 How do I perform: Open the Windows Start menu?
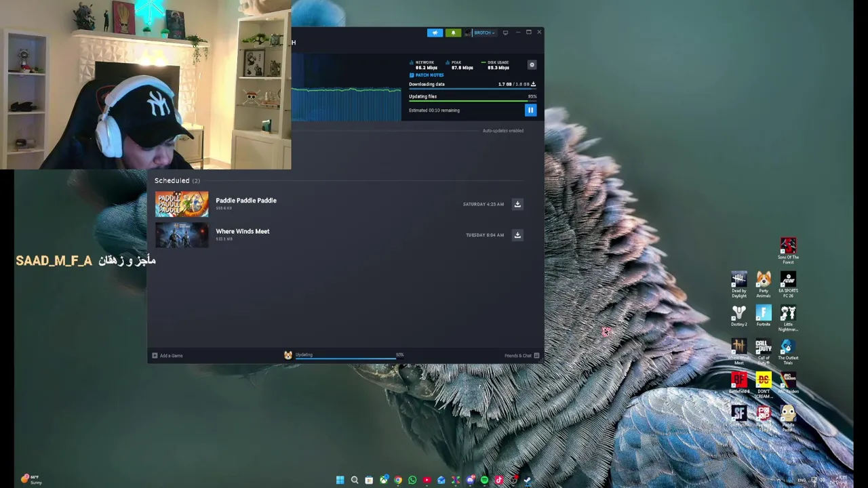click(340, 480)
